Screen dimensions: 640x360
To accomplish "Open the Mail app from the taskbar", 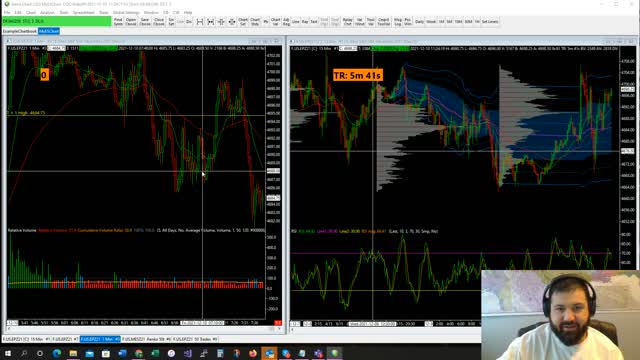I will (x=89, y=353).
